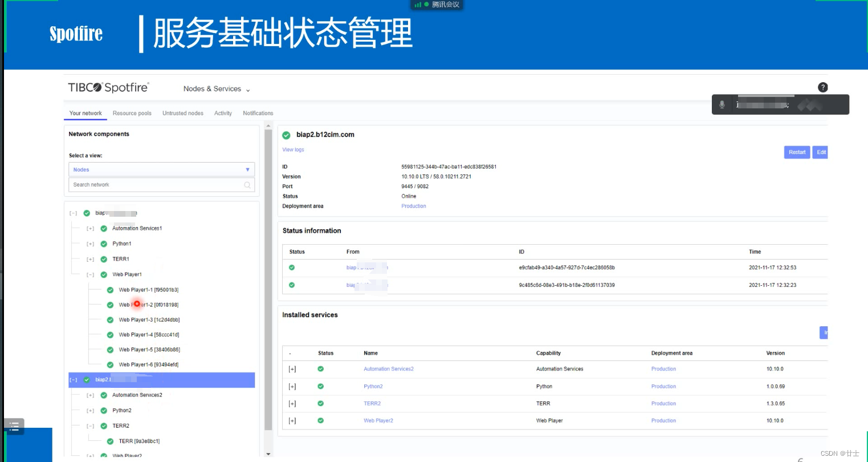
Task: Expand Automation Services2 tree node
Action: pos(90,395)
